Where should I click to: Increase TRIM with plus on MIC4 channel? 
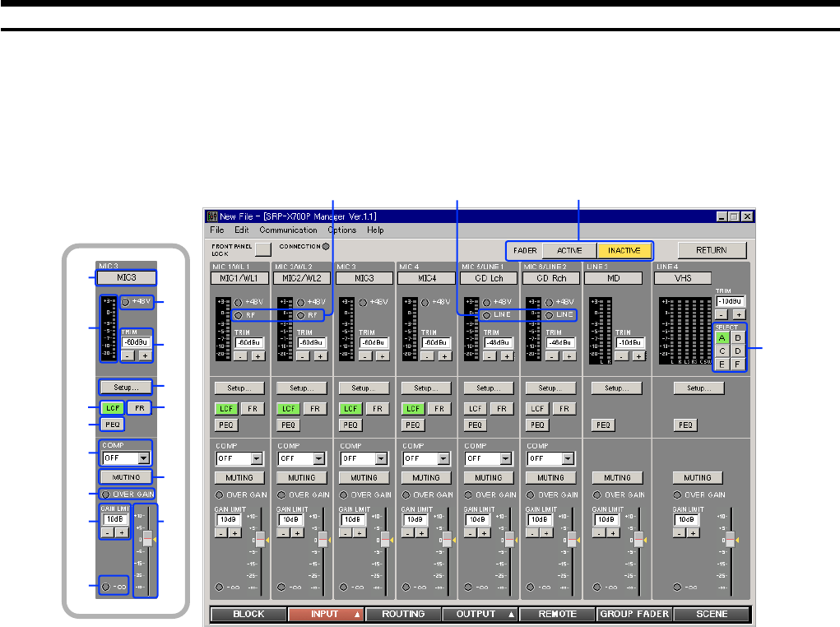click(x=443, y=355)
